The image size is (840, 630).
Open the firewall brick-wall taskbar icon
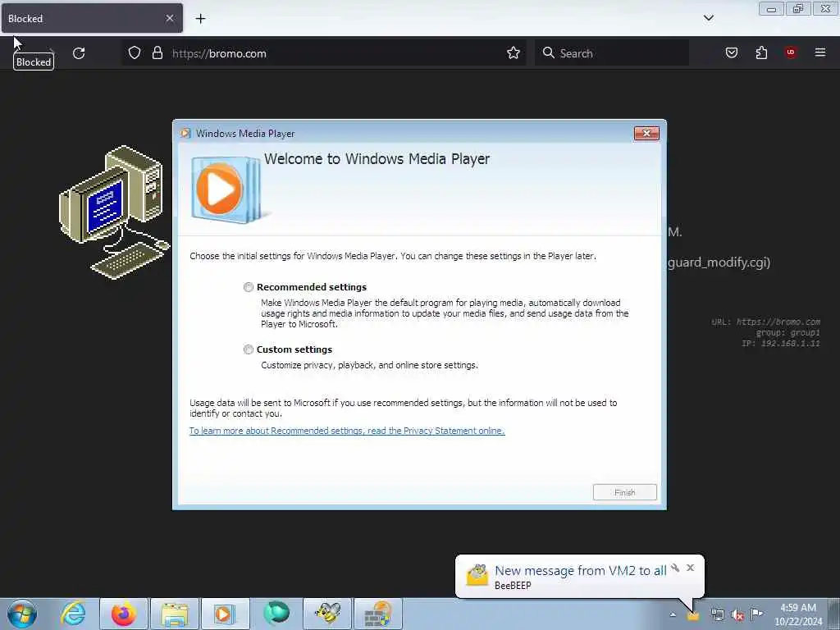click(x=378, y=614)
